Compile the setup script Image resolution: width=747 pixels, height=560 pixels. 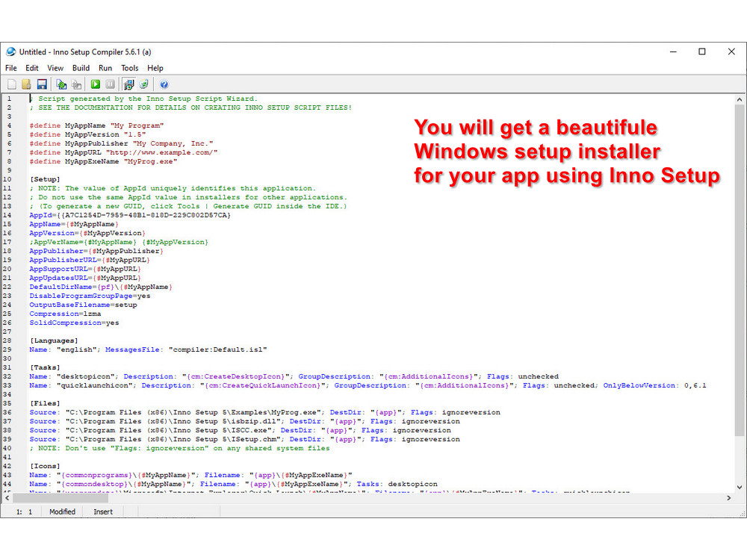click(61, 84)
